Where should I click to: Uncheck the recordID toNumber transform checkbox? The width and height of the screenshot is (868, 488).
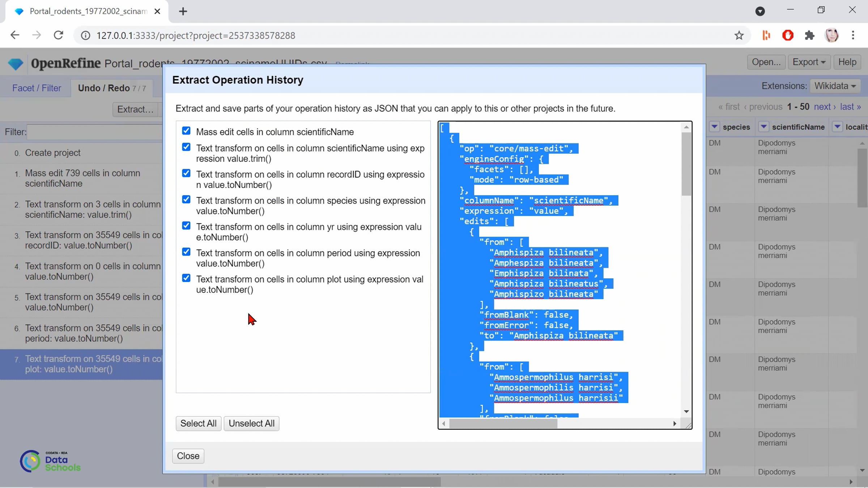[x=186, y=174]
